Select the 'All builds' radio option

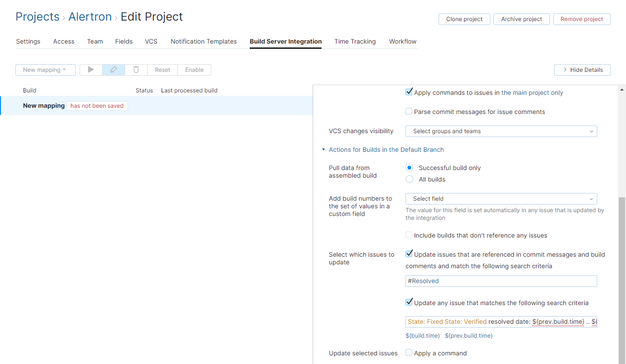(409, 179)
